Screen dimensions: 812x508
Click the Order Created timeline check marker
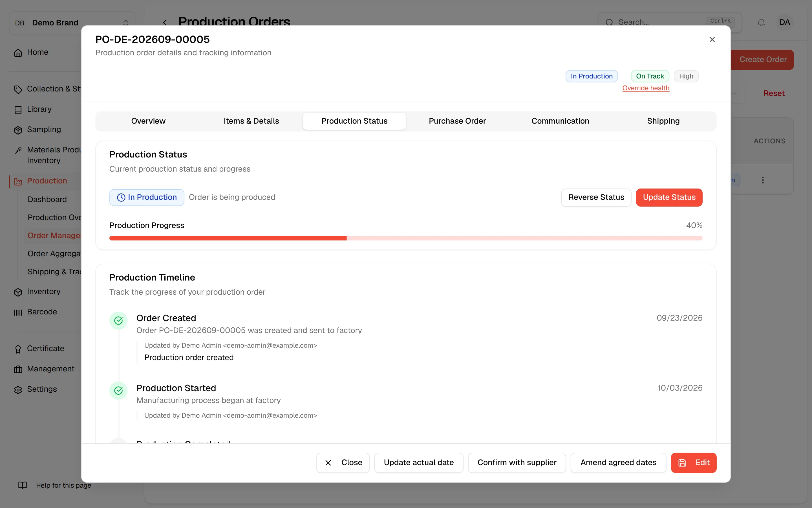(118, 321)
